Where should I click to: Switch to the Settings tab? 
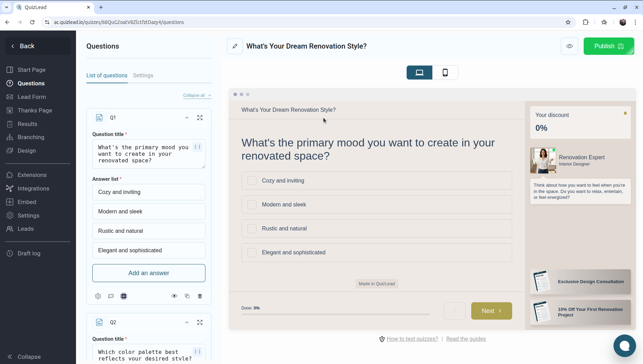(143, 75)
